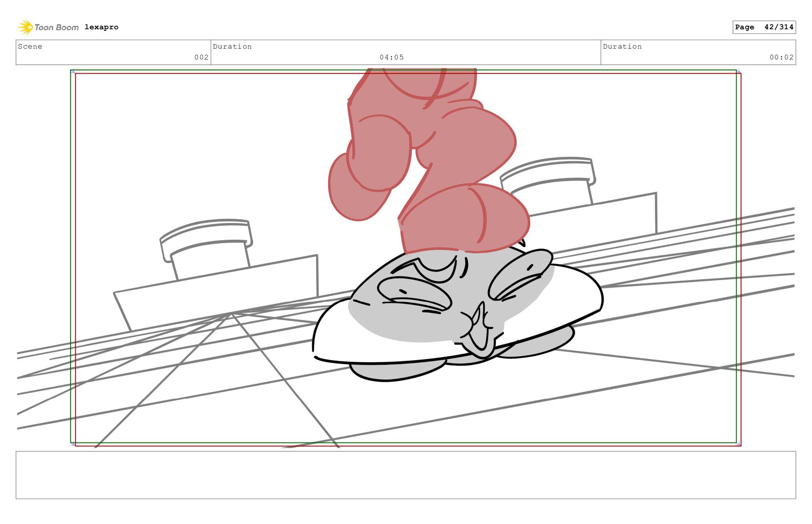Click the scene number '002'
The width and height of the screenshot is (812, 524).
(201, 57)
